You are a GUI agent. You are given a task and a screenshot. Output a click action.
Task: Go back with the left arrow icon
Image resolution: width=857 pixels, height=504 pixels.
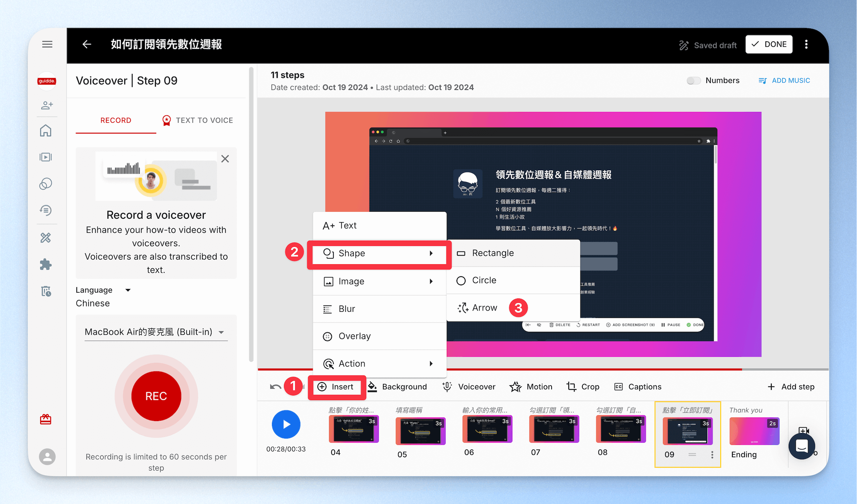click(87, 44)
